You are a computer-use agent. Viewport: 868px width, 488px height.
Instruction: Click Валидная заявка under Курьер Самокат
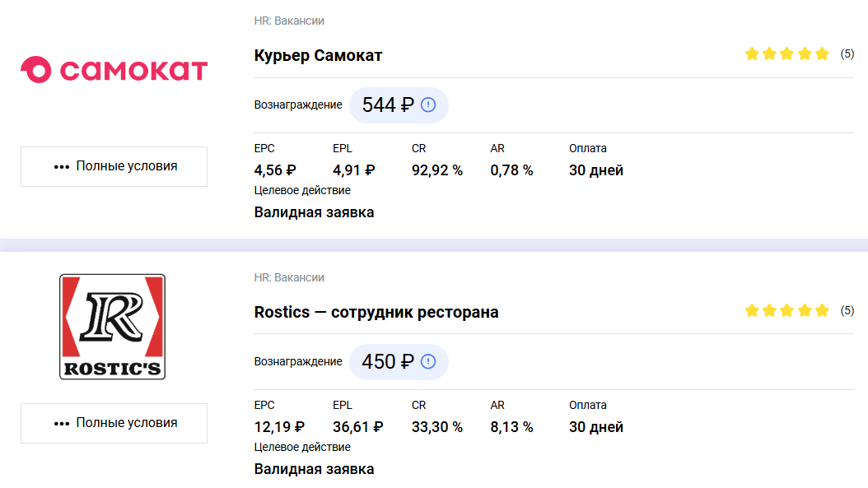(314, 212)
